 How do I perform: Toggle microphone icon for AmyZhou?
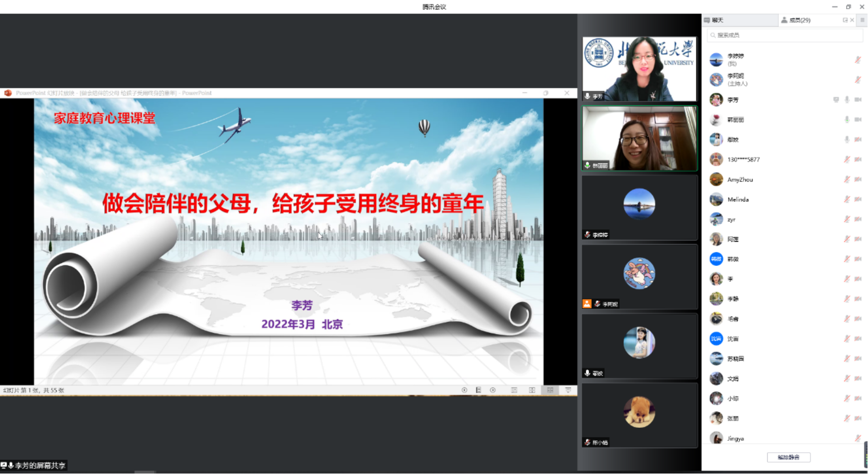pyautogui.click(x=847, y=180)
